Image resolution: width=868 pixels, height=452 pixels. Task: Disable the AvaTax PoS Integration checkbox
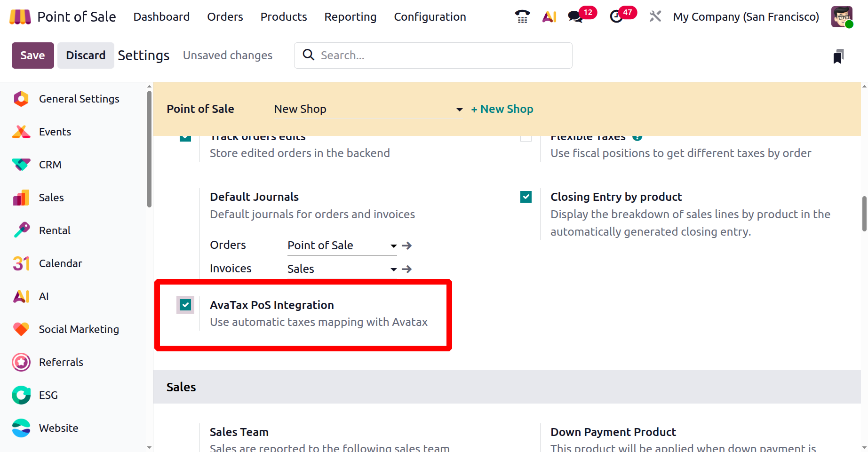tap(185, 305)
